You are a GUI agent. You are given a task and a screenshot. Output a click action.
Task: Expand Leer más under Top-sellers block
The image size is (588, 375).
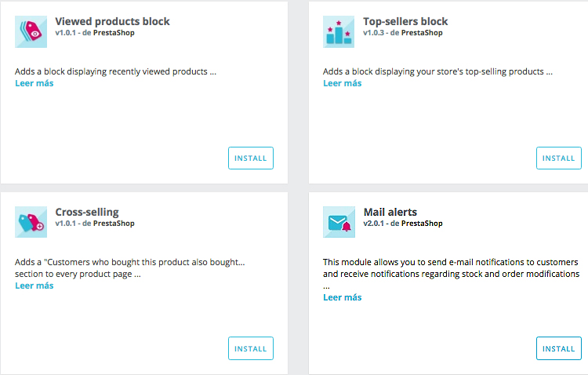click(x=343, y=83)
